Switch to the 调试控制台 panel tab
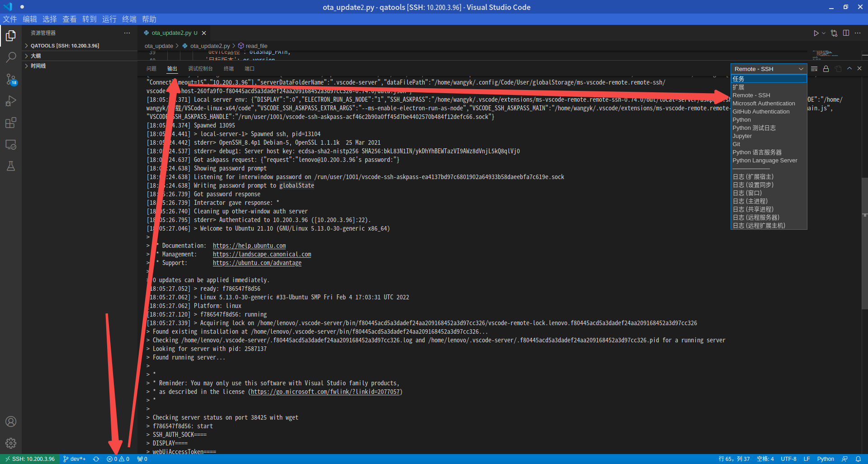868x464 pixels. tap(200, 69)
